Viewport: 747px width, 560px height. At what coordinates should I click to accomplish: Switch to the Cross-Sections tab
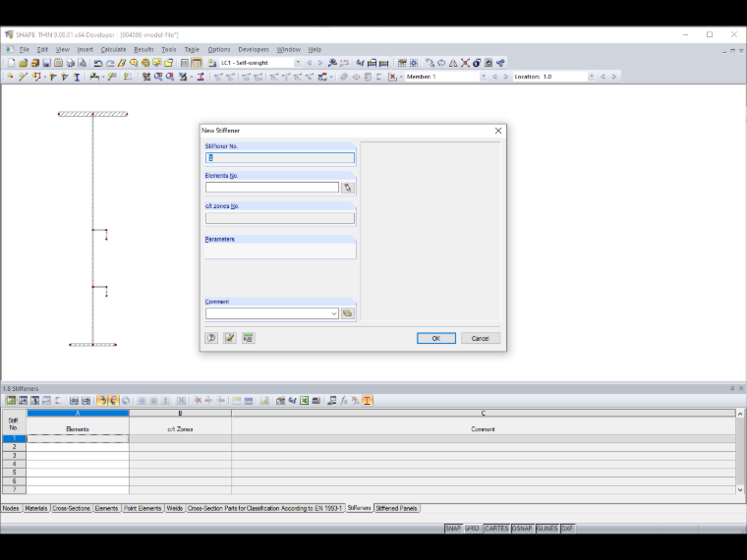(71, 508)
